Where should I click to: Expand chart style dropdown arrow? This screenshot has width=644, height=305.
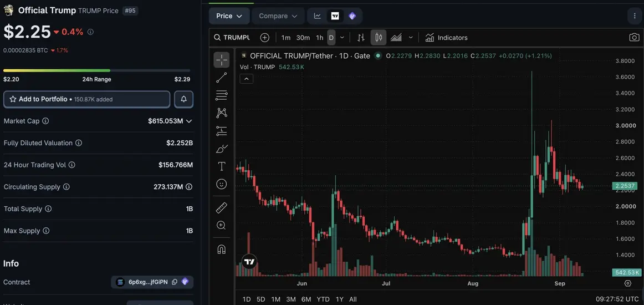click(411, 37)
